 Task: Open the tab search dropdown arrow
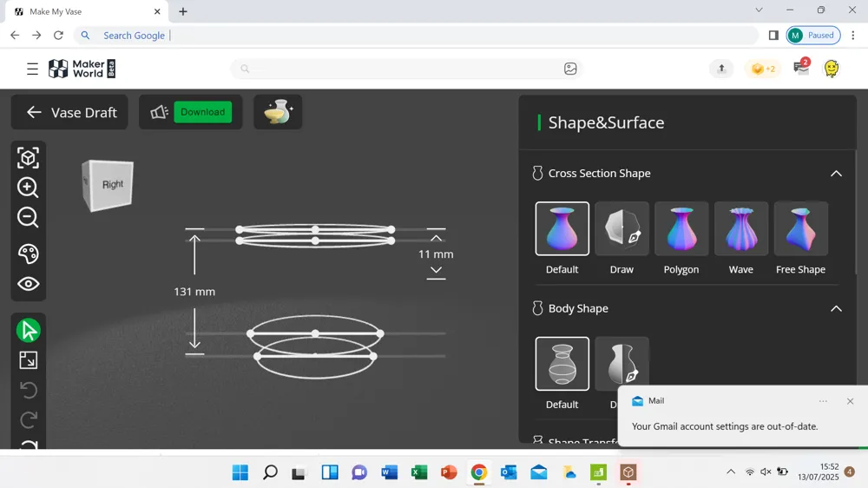tap(759, 10)
